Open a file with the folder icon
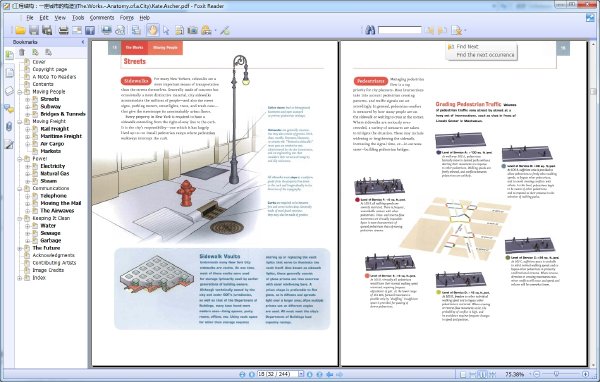This screenshot has height=382, width=600. [x=20, y=30]
